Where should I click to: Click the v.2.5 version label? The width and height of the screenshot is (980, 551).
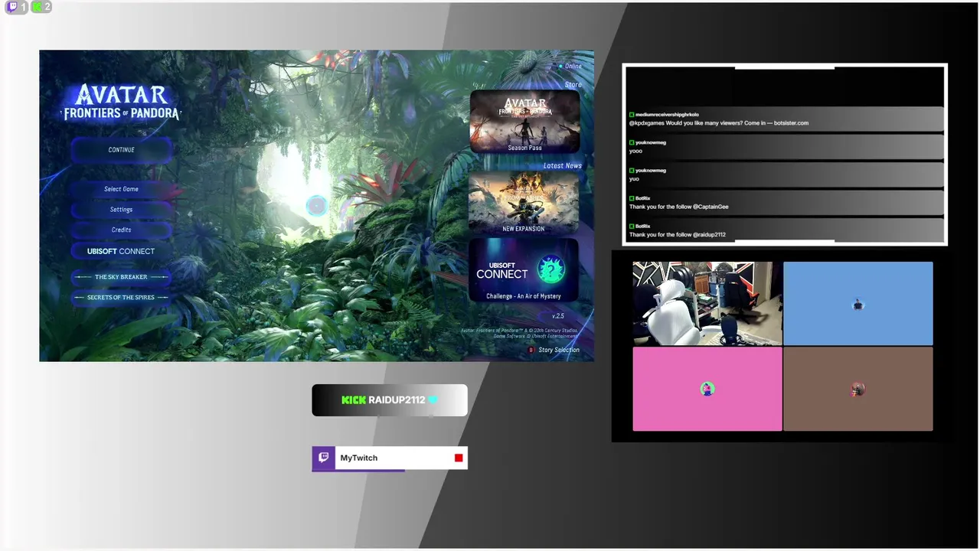pos(558,315)
